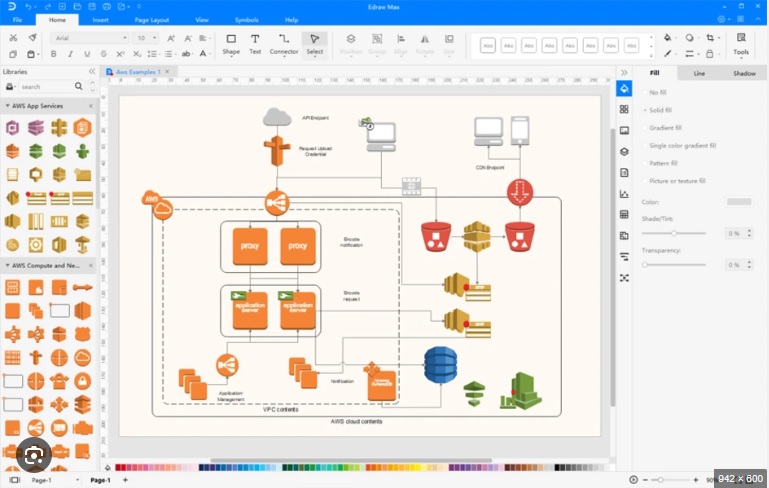Open the table icon in right sidebar

(624, 214)
